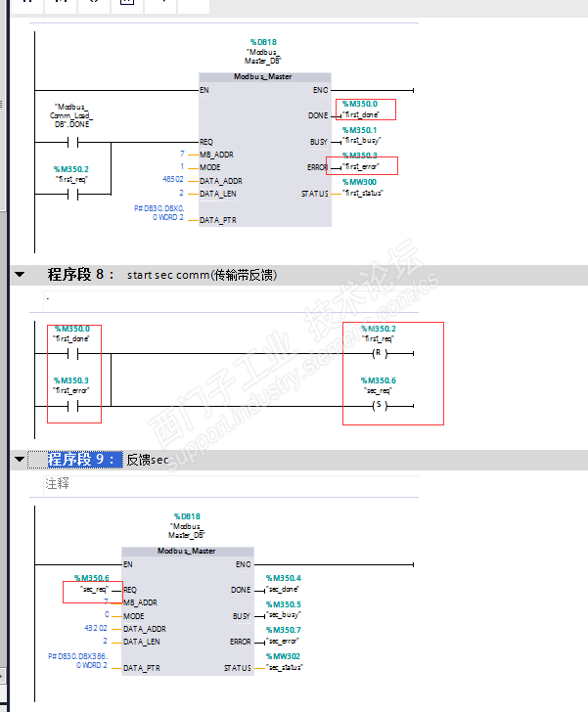Click first_error tag at upper ERROR output
Screen dimensions: 588x712
tap(361, 166)
